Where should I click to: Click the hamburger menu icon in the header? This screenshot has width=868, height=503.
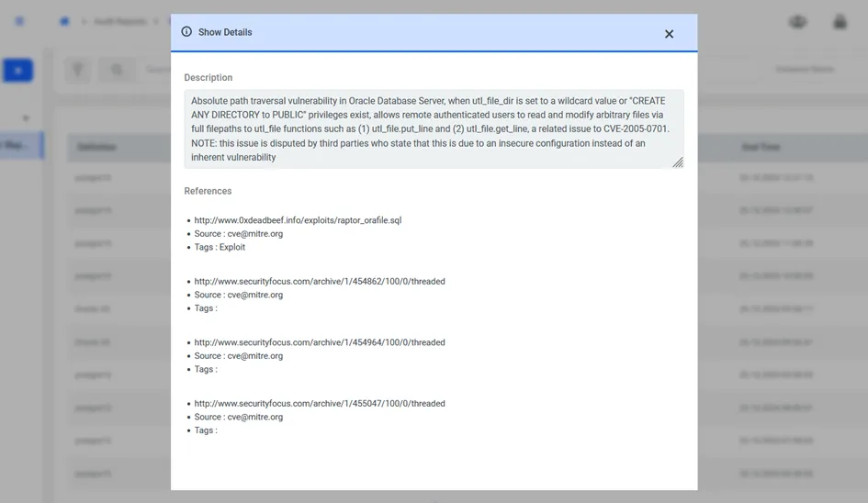tap(19, 21)
